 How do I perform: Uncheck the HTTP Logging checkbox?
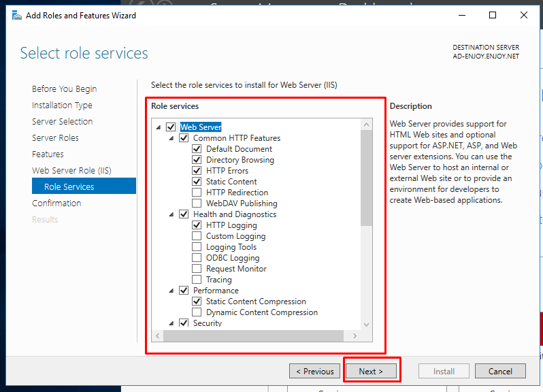(197, 225)
